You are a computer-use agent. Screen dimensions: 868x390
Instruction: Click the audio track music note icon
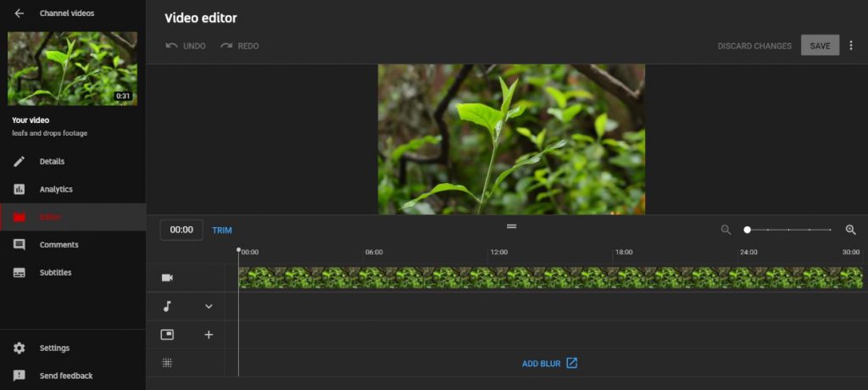(167, 306)
